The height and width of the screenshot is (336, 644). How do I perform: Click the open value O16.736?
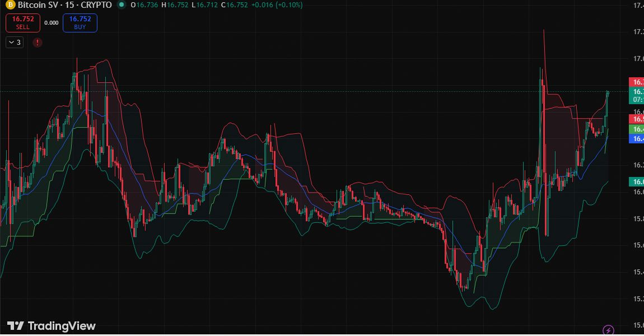[x=144, y=5]
